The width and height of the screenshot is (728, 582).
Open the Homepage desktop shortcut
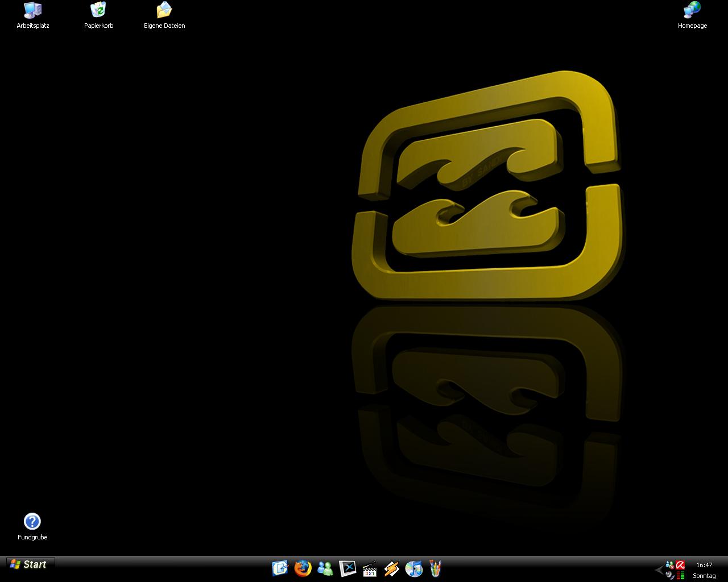pyautogui.click(x=692, y=15)
